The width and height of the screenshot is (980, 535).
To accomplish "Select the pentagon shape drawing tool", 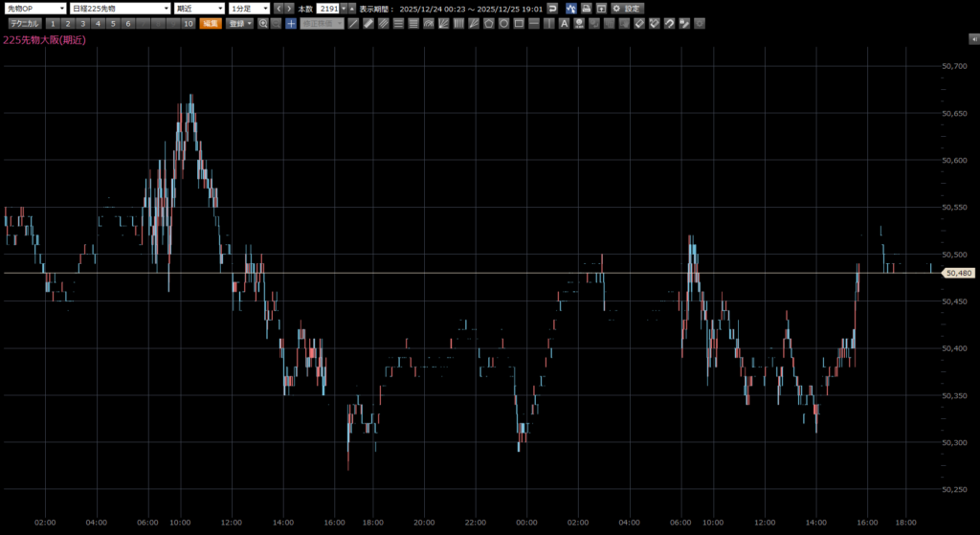I will (487, 23).
